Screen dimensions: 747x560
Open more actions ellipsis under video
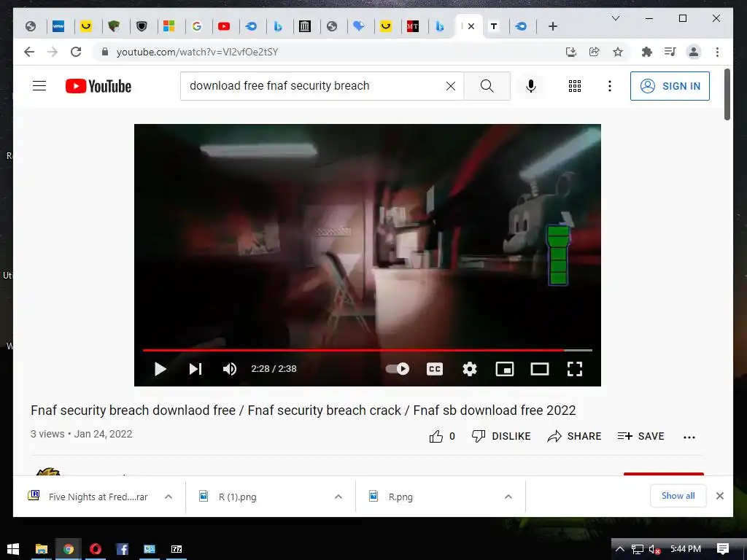[689, 437]
